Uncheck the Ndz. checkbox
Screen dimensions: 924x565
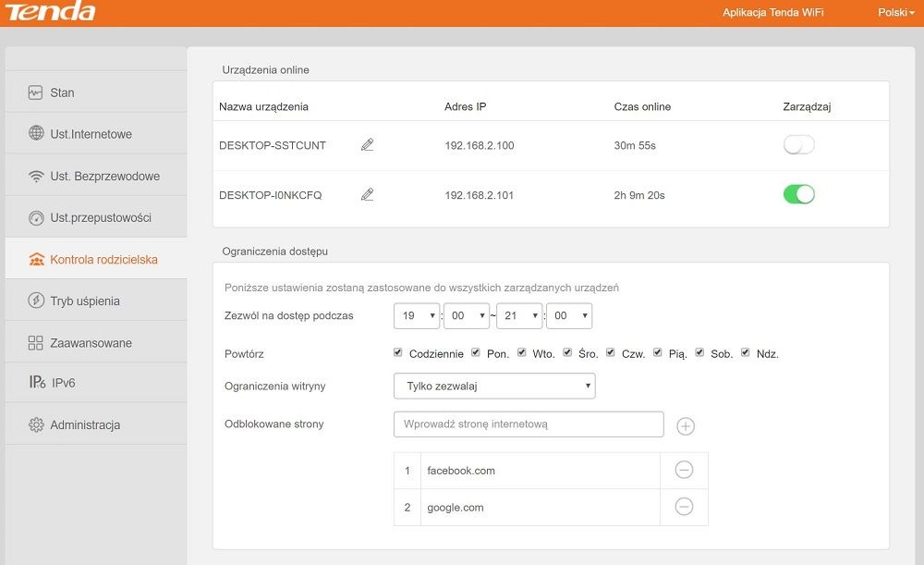point(746,352)
